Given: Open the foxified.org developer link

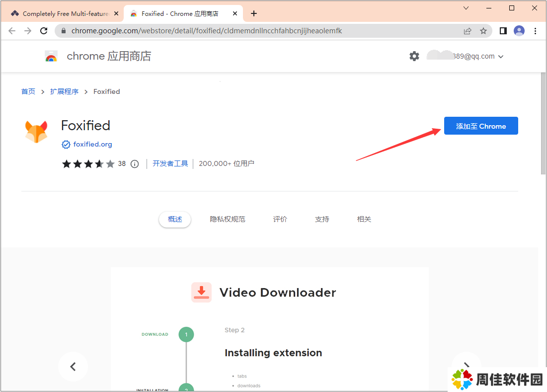Looking at the screenshot, I should [92, 145].
